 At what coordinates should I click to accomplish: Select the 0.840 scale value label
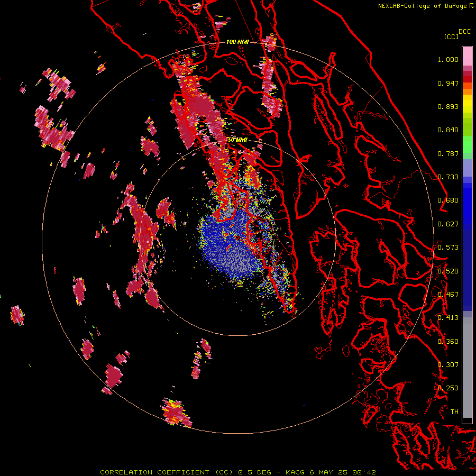448,130
